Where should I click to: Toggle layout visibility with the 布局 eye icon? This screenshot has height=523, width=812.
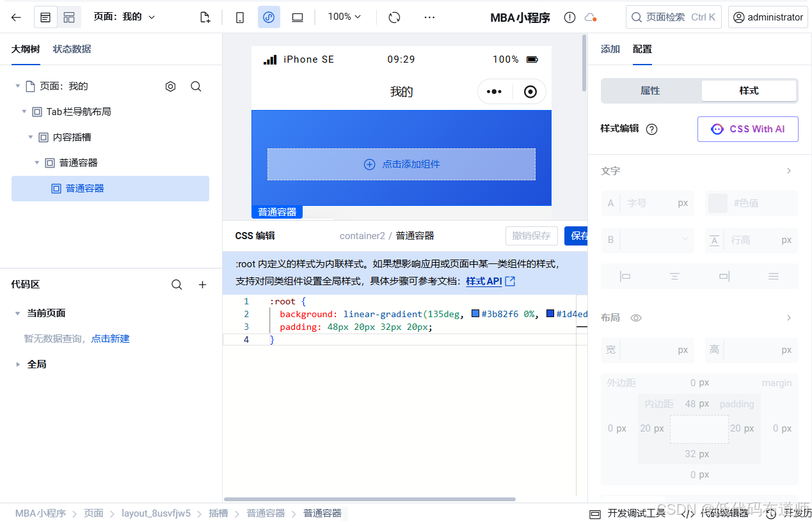coord(635,317)
